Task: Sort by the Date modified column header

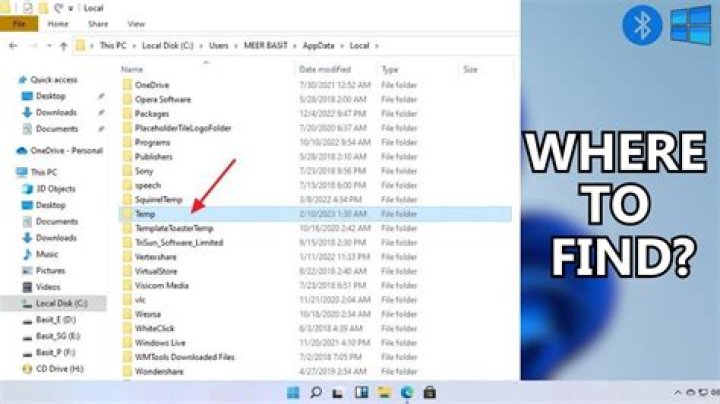Action: pyautogui.click(x=324, y=69)
